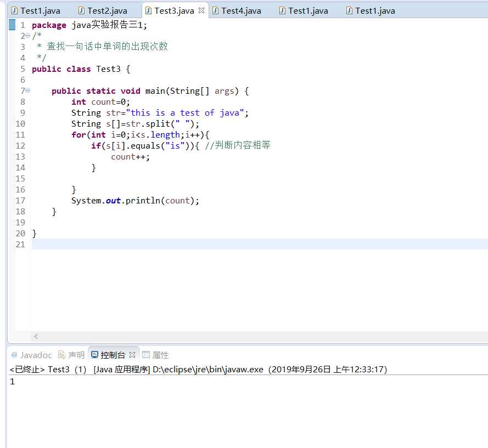
Task: Click the horizontal scrollbar left arrow
Action: 36,336
